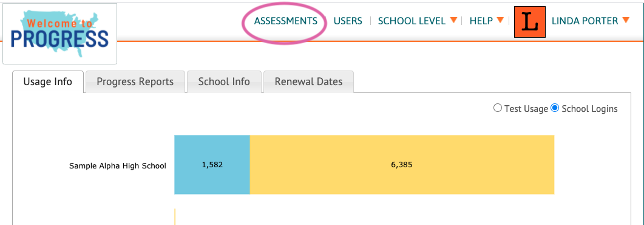
Task: Open the Assessments menu item
Action: (286, 21)
